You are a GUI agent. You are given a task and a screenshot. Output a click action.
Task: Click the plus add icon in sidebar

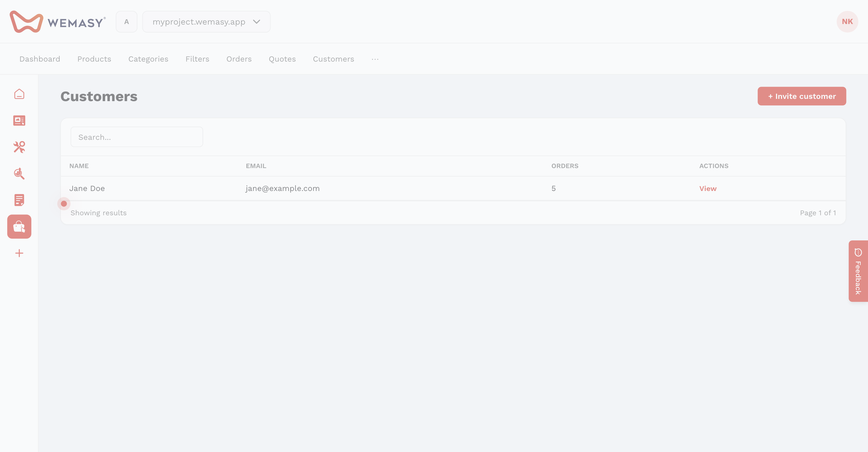click(19, 253)
